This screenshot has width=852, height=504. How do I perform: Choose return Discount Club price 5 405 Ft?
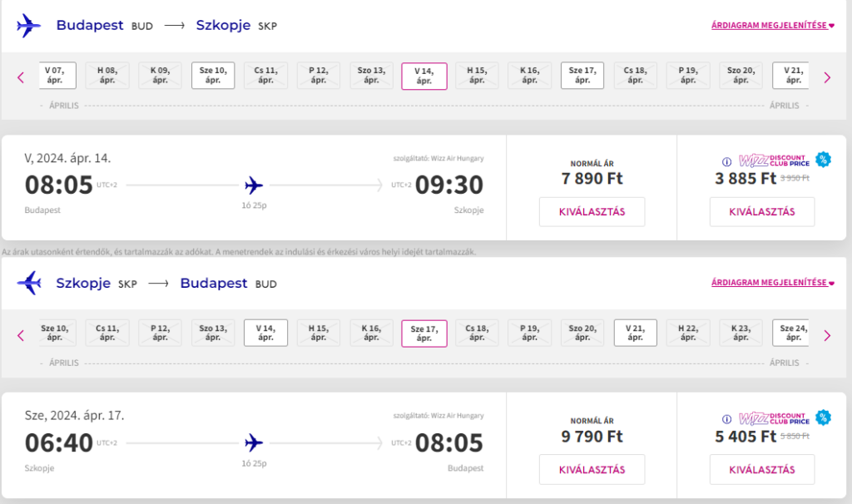coord(761,470)
